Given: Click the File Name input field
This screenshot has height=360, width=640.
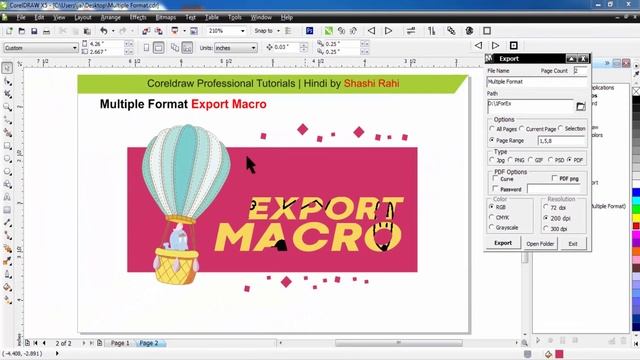Looking at the screenshot, I should [x=537, y=82].
